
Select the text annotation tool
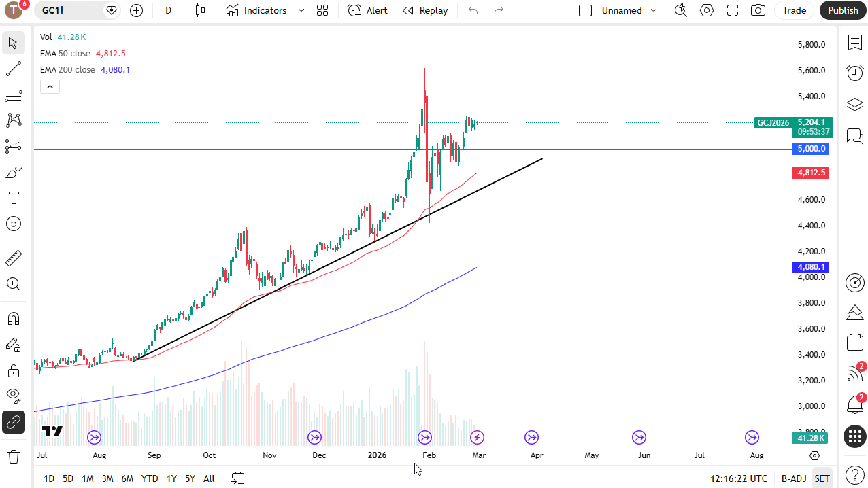pyautogui.click(x=14, y=198)
